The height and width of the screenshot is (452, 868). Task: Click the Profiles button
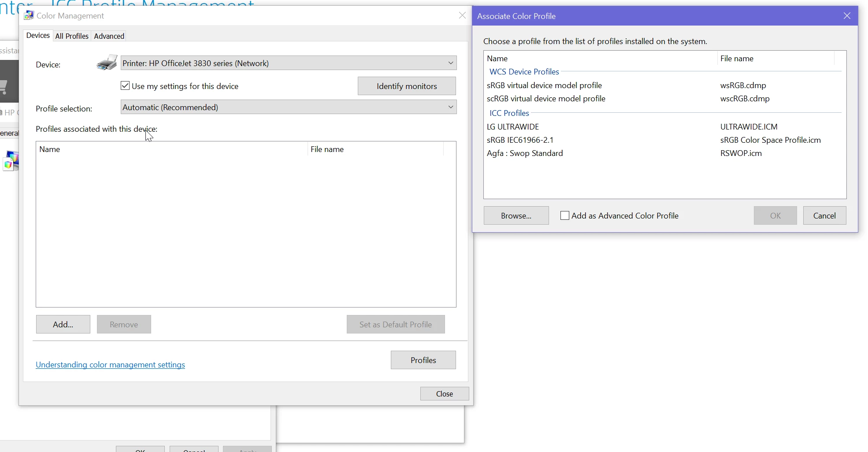click(423, 360)
